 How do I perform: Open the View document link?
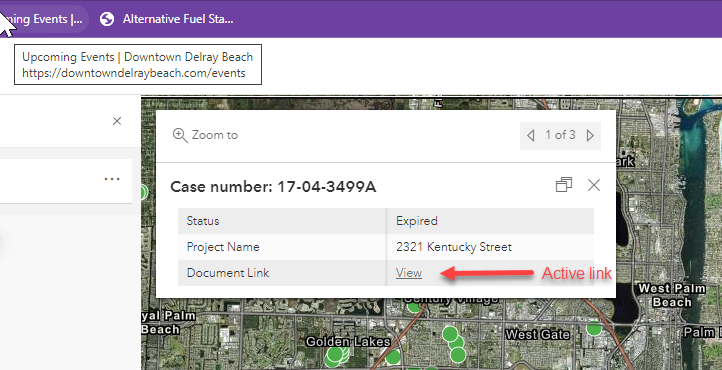(x=409, y=273)
